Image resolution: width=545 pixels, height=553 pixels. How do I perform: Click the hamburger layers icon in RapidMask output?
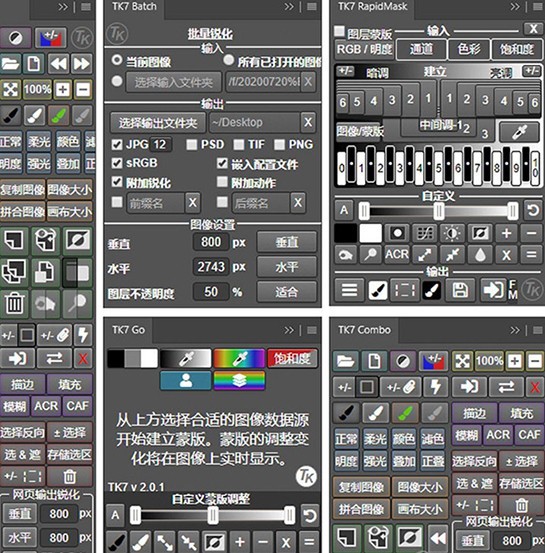pos(349,290)
